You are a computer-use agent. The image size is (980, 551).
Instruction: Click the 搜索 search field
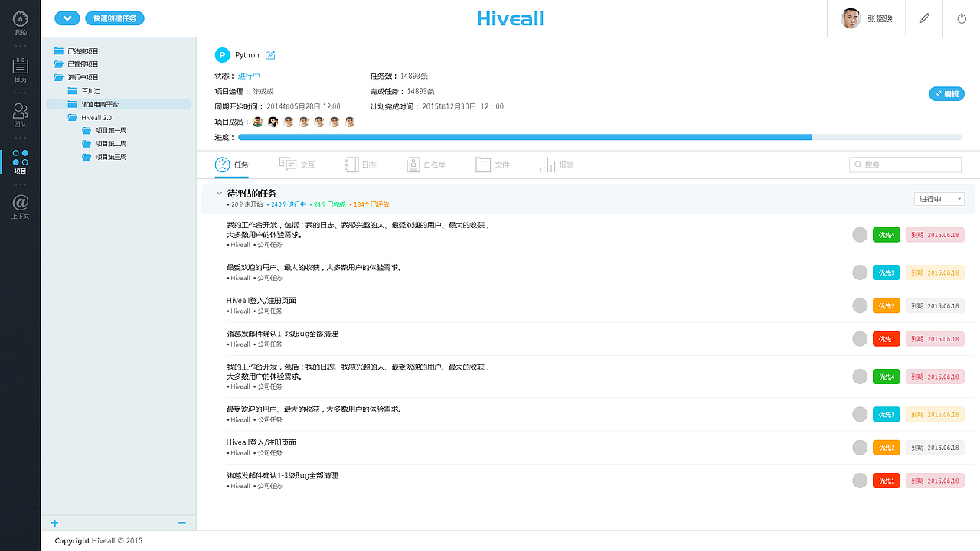click(905, 165)
